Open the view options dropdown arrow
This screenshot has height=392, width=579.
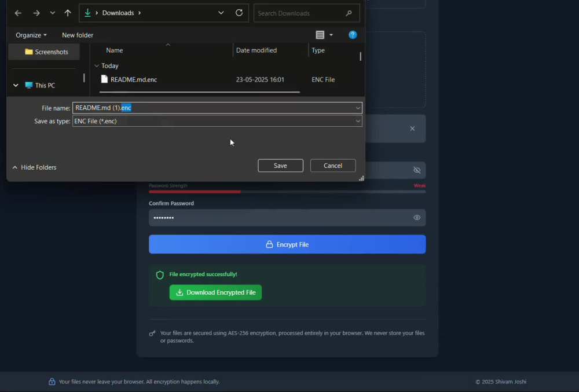pyautogui.click(x=331, y=35)
